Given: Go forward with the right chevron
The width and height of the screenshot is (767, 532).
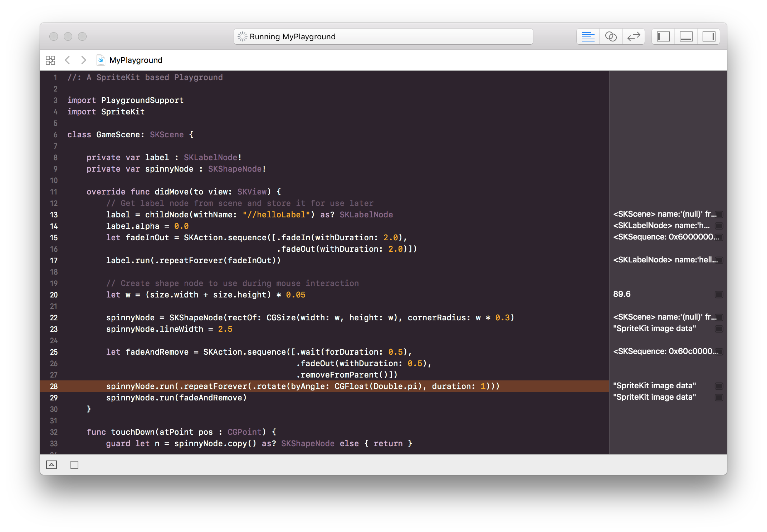Looking at the screenshot, I should 83,60.
